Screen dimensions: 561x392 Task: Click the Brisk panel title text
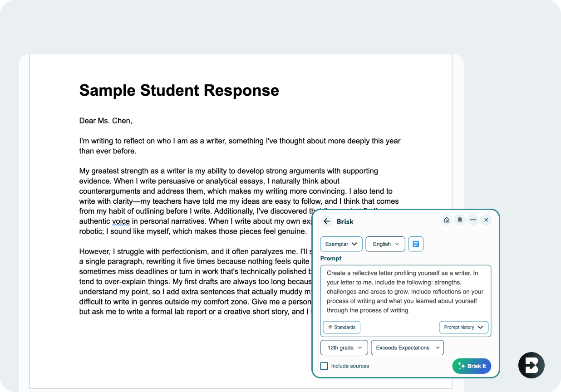(345, 221)
